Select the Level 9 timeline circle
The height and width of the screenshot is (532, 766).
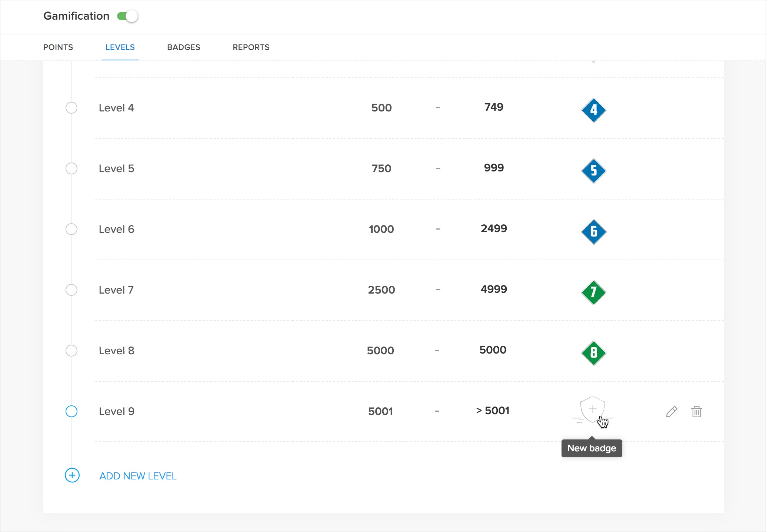coord(71,411)
